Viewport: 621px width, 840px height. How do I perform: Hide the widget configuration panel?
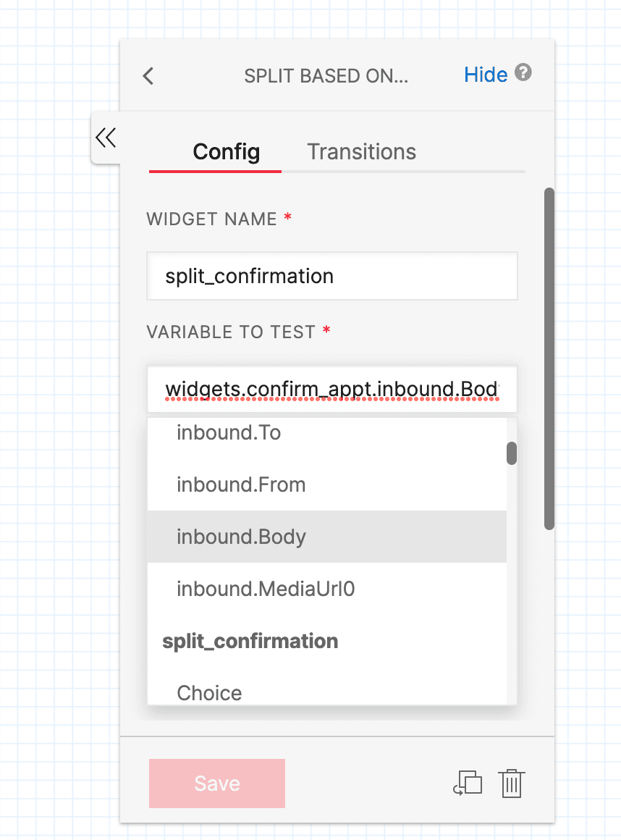click(x=486, y=75)
